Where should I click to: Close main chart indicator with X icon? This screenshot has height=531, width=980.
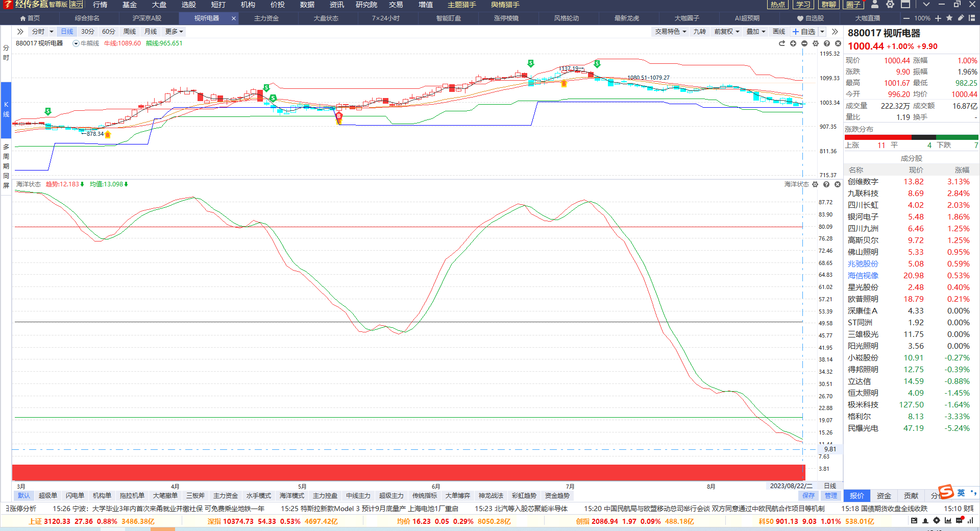[838, 43]
